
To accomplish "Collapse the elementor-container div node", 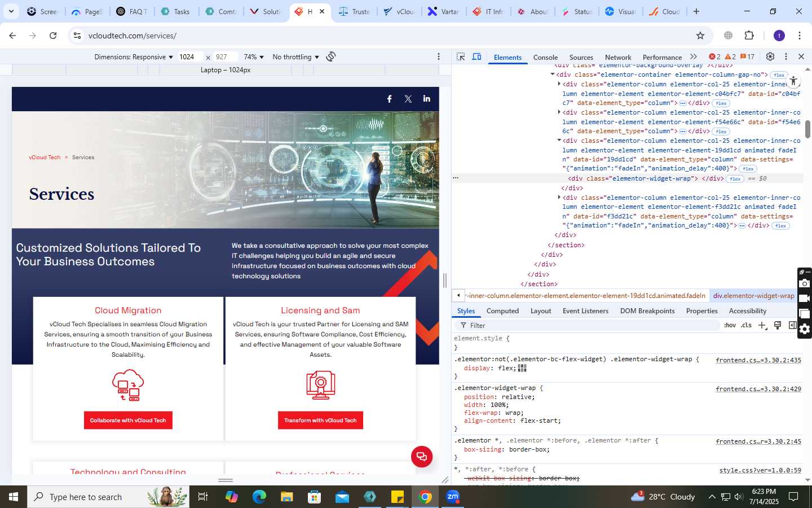I will click(x=553, y=75).
